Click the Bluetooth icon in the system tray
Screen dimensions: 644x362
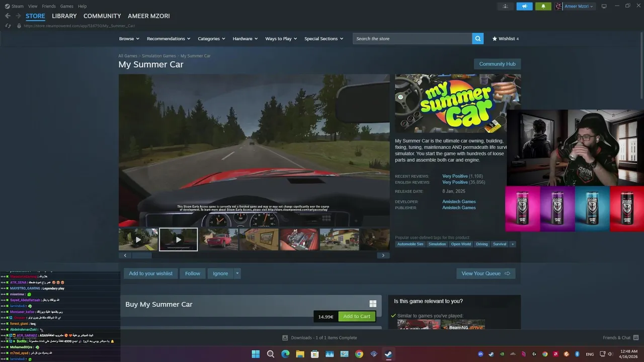click(x=577, y=354)
